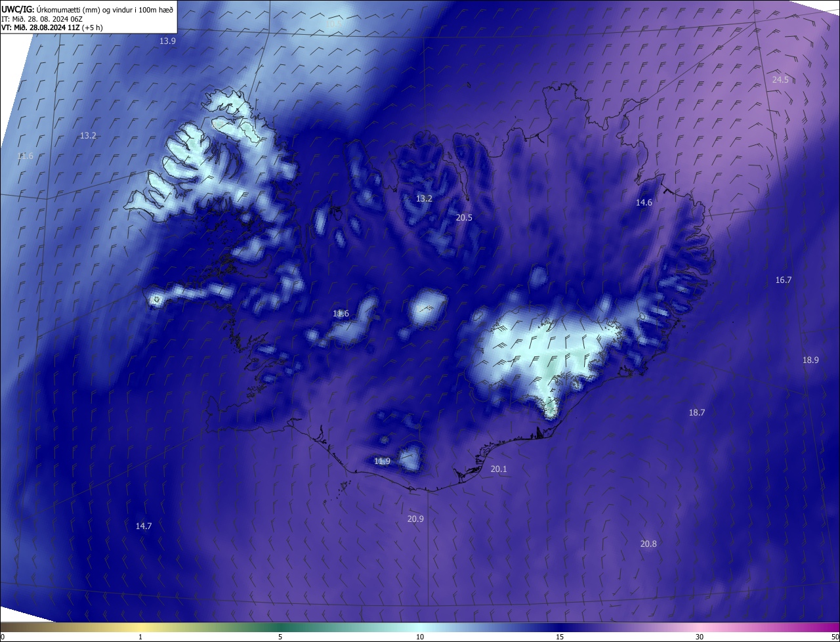Click the valid time line 'VT: Mið. 28.08.2024 11Z'
This screenshot has width=840, height=642.
(41, 28)
